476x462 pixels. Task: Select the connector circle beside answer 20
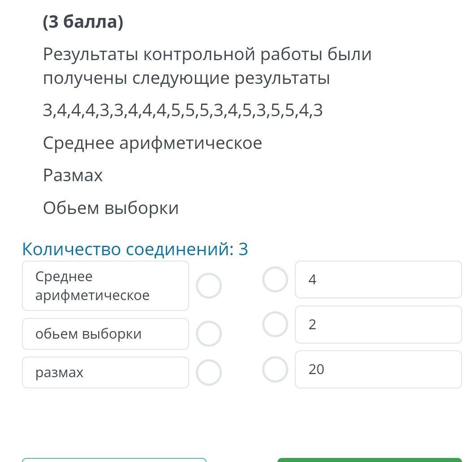point(275,369)
